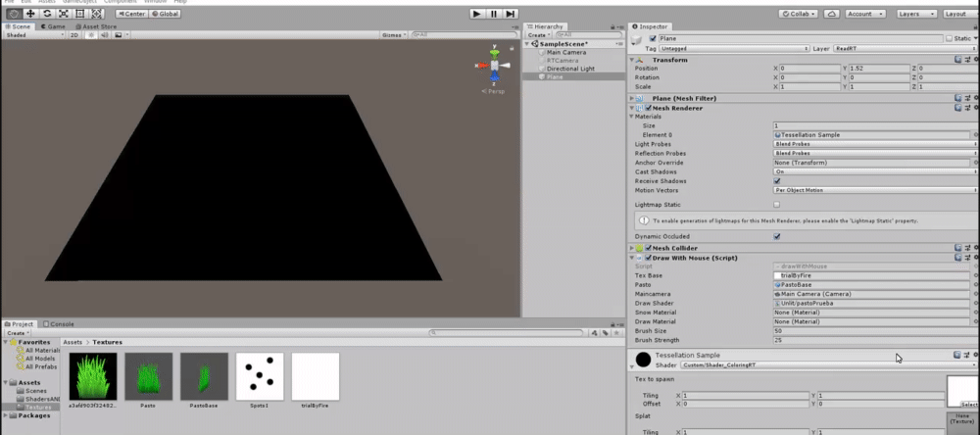Open the Layers dropdown

coord(916,14)
